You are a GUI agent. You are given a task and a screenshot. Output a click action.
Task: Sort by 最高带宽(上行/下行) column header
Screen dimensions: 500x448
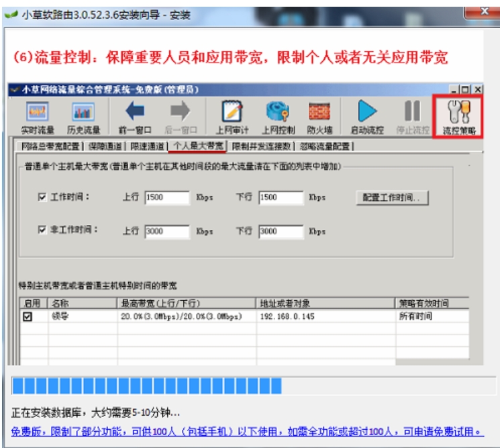(187, 303)
